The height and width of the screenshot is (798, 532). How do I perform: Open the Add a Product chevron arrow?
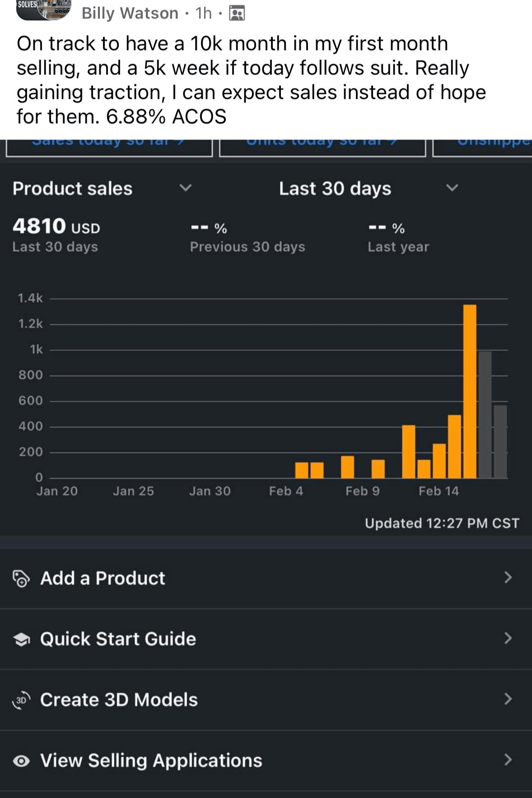coord(508,578)
